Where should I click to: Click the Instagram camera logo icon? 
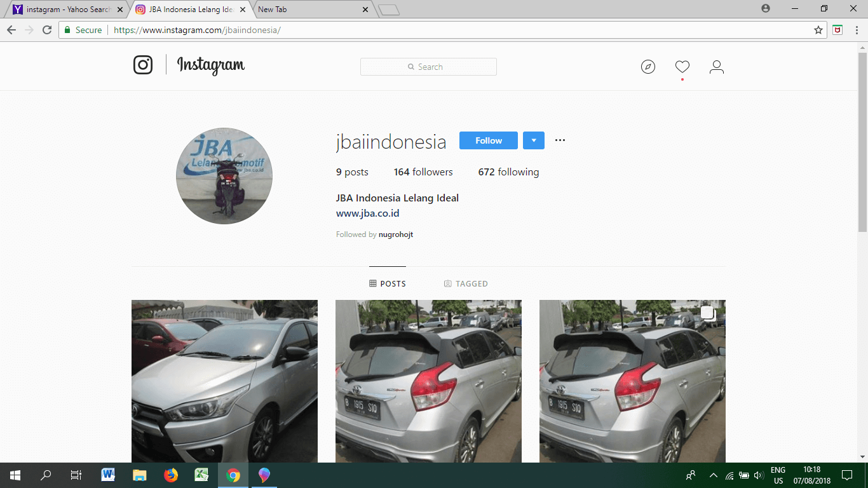click(x=143, y=65)
